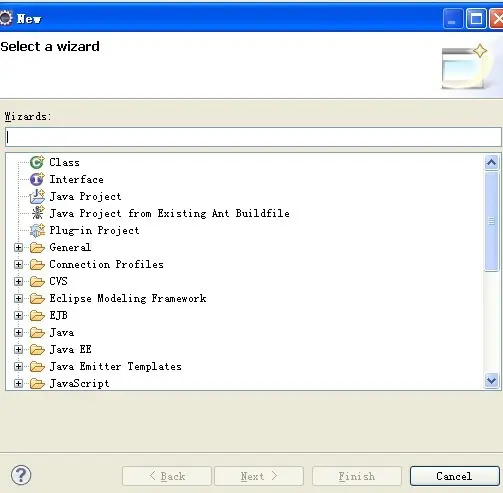
Task: Minimize the New dialog window
Action: coord(453,19)
